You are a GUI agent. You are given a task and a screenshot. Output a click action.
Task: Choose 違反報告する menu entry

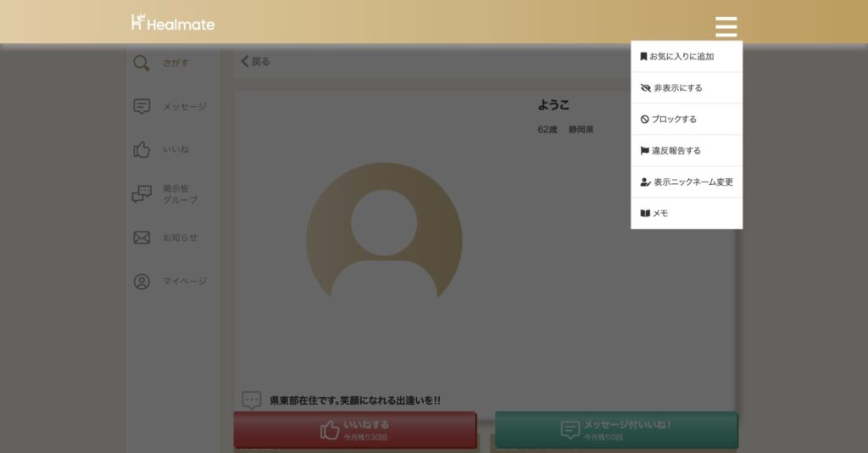click(x=687, y=151)
